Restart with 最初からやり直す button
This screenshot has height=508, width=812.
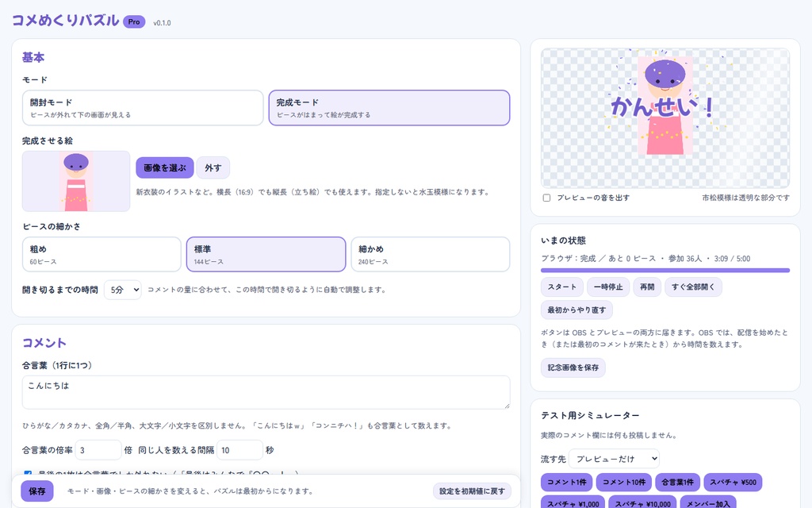tap(577, 310)
